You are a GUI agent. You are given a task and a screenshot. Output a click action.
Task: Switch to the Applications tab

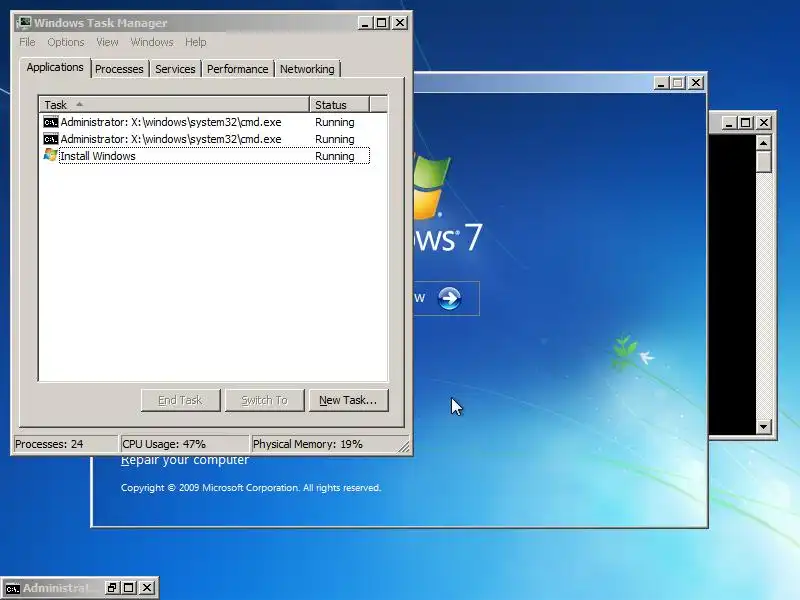click(x=55, y=67)
